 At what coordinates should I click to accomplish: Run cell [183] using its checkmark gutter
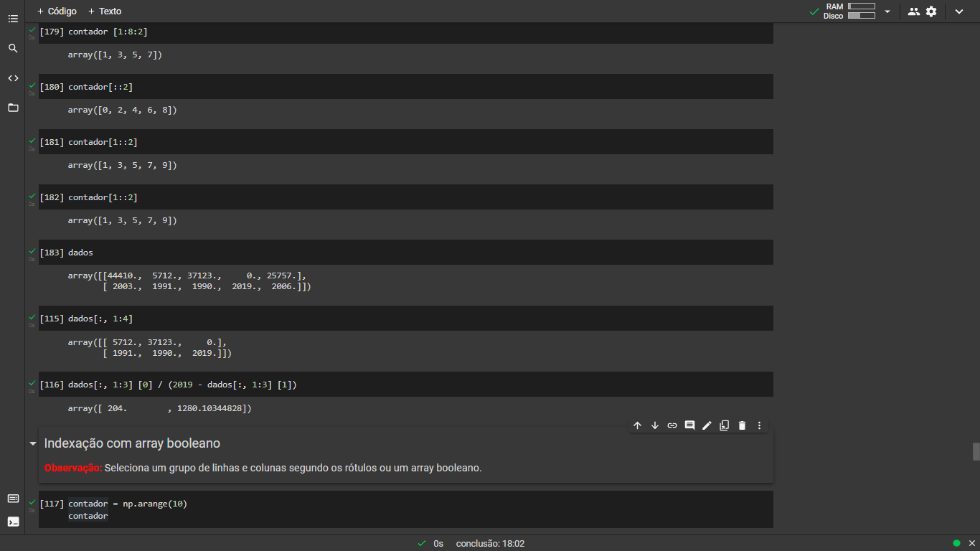(32, 251)
